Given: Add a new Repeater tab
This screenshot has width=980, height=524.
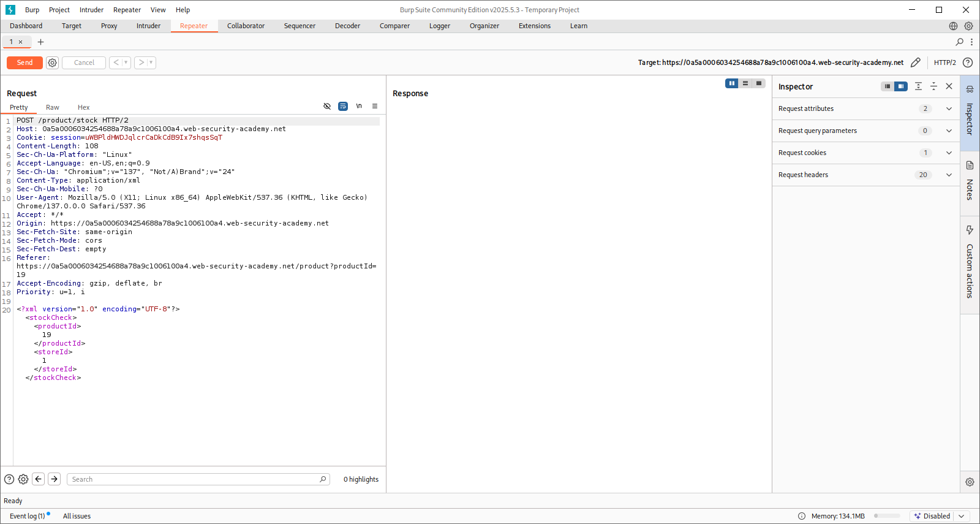Looking at the screenshot, I should click(x=40, y=42).
